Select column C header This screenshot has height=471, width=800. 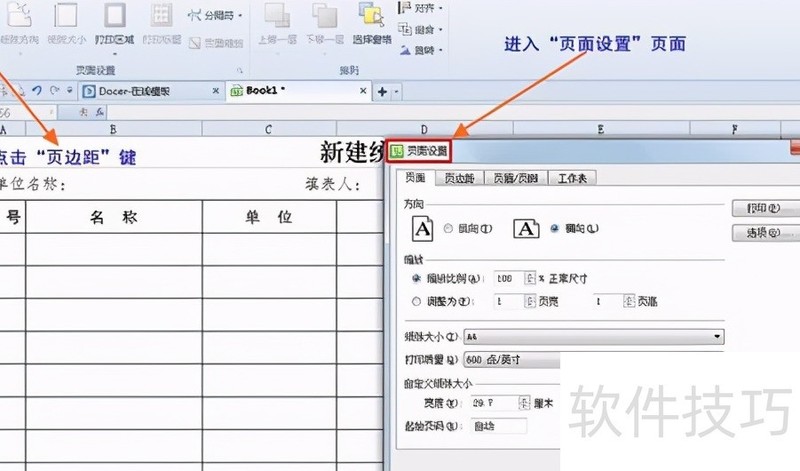pyautogui.click(x=269, y=129)
